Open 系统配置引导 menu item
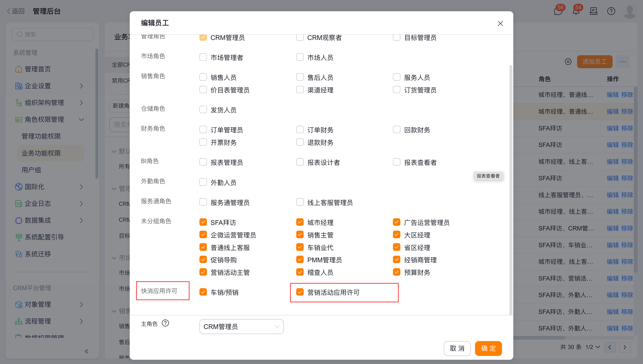Screen dimensions: 643x364 pos(44,237)
